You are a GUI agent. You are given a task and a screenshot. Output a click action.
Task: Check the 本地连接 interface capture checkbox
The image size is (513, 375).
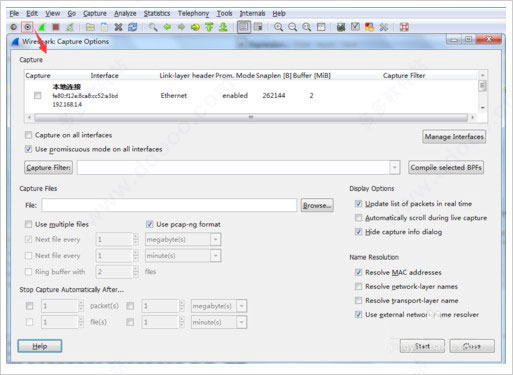pos(38,96)
